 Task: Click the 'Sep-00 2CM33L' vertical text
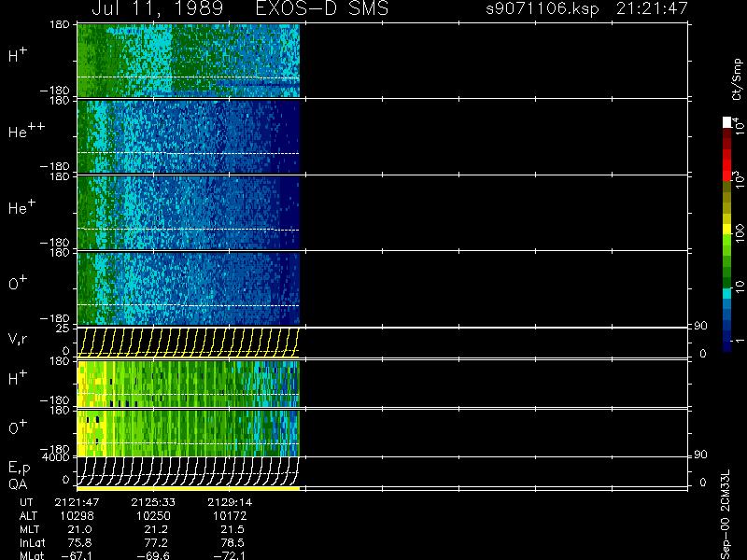tap(726, 515)
